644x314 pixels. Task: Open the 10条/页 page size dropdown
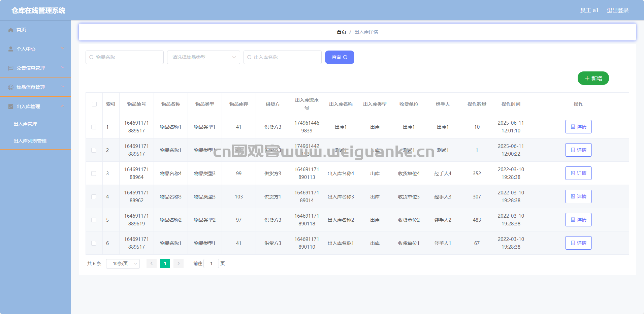[123, 263]
